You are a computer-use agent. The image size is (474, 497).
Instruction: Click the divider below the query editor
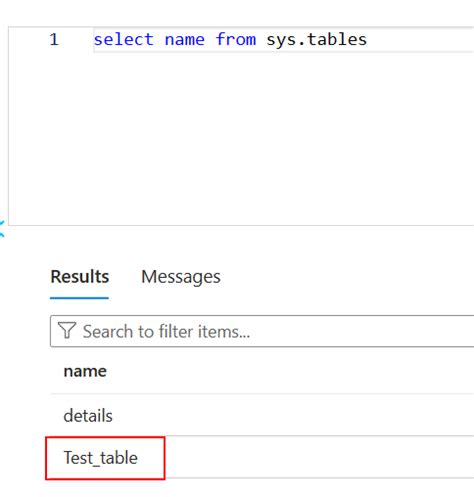pos(241,225)
